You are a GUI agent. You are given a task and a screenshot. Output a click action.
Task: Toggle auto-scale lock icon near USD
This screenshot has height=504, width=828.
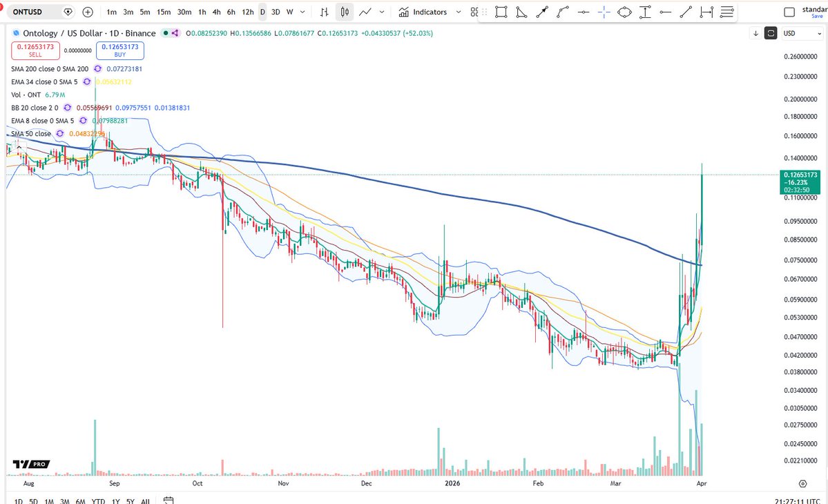[x=770, y=33]
